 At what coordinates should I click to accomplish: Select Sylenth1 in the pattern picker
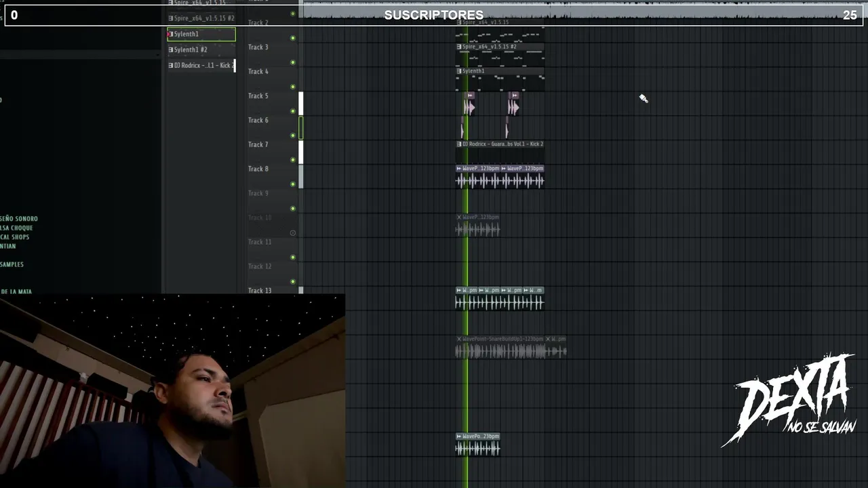(x=201, y=34)
